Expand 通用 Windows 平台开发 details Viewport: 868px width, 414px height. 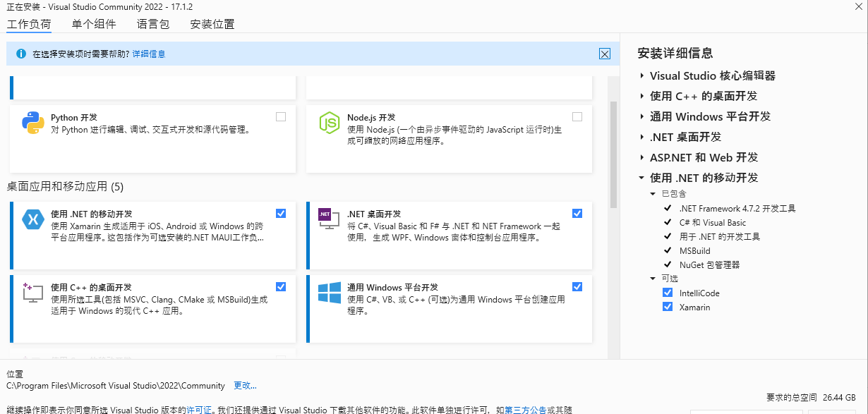pos(641,116)
